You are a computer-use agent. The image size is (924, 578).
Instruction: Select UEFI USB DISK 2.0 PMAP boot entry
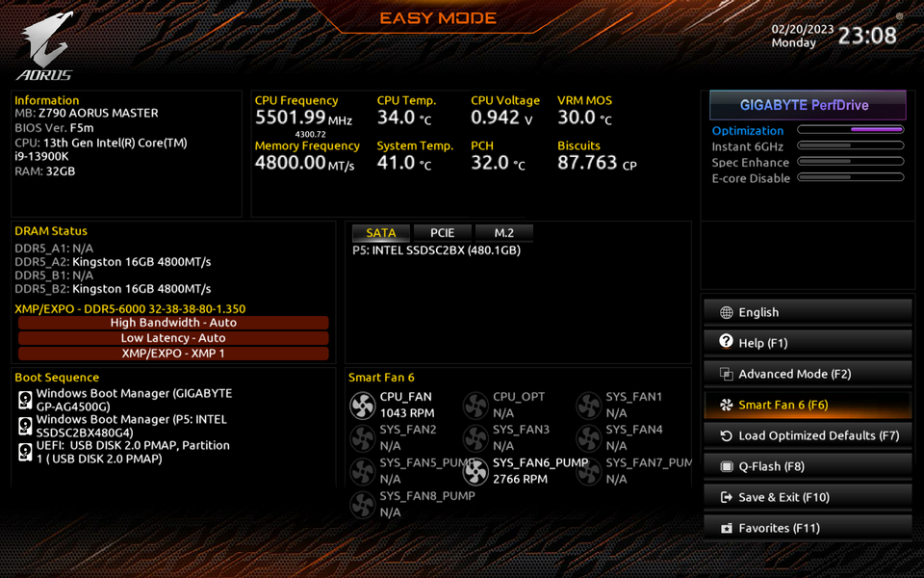133,452
